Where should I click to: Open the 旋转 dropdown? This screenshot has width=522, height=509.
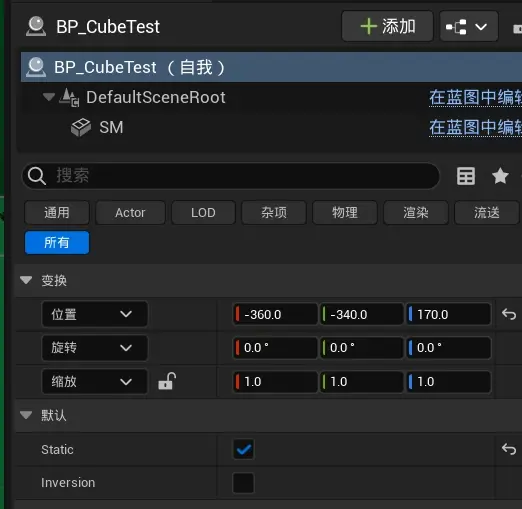tap(95, 348)
